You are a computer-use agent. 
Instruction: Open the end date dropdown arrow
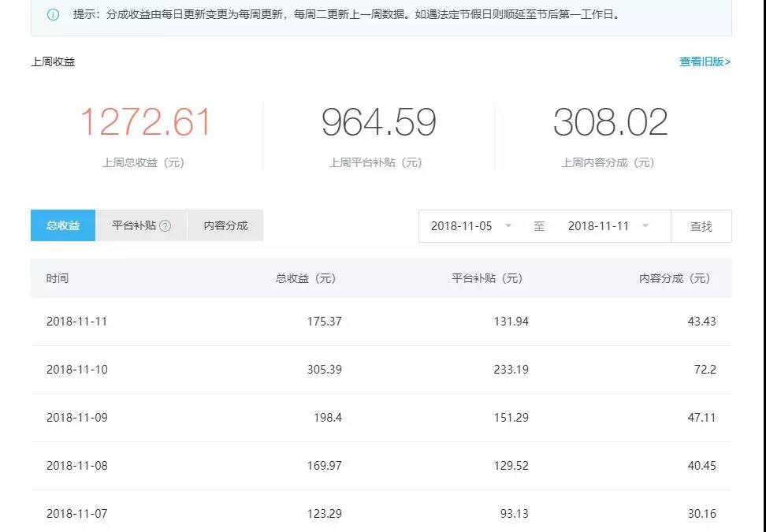pyautogui.click(x=645, y=226)
